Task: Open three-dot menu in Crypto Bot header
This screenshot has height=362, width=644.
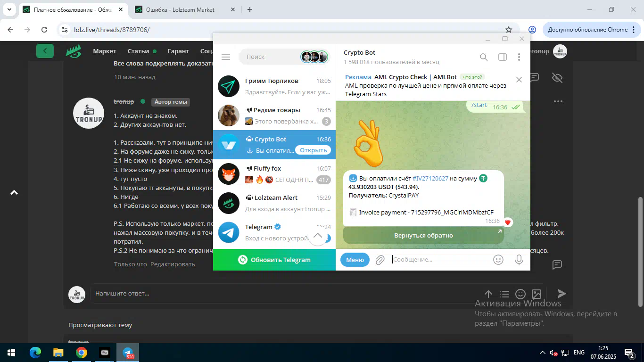Action: (x=519, y=57)
